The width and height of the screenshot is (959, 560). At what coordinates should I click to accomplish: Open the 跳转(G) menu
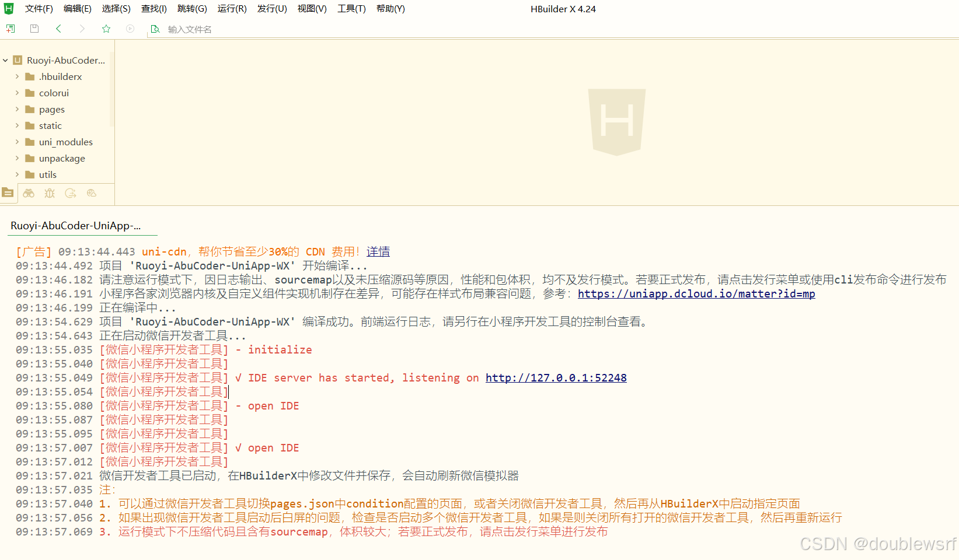pyautogui.click(x=192, y=9)
